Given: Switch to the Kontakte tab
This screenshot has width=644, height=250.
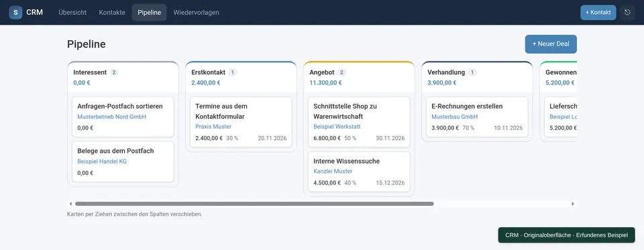Looking at the screenshot, I should pyautogui.click(x=112, y=12).
